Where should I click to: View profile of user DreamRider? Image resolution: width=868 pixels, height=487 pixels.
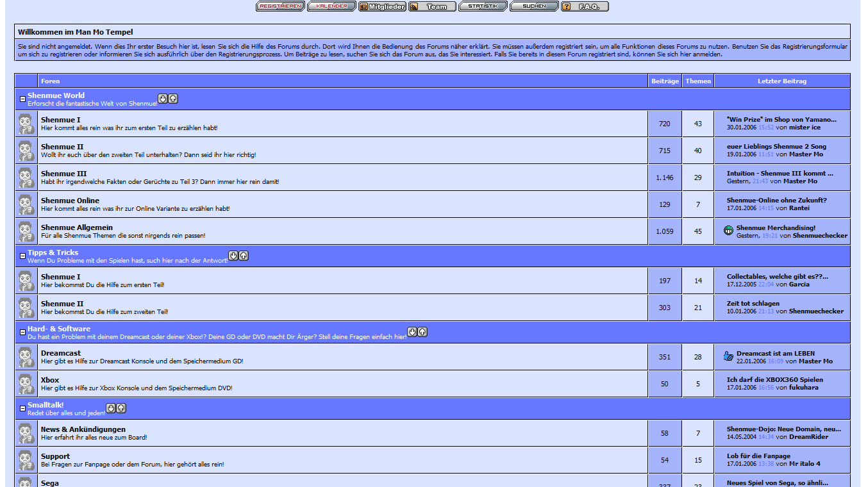(x=808, y=436)
